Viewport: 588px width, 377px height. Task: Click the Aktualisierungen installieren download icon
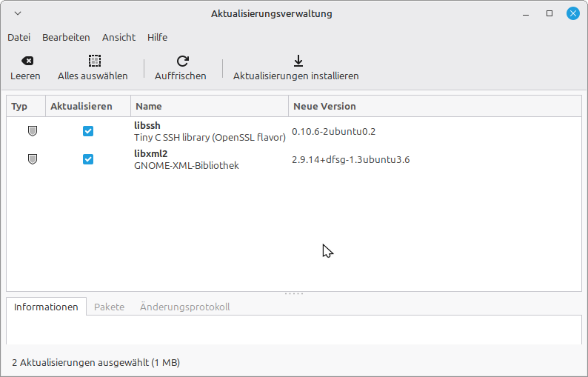click(298, 61)
